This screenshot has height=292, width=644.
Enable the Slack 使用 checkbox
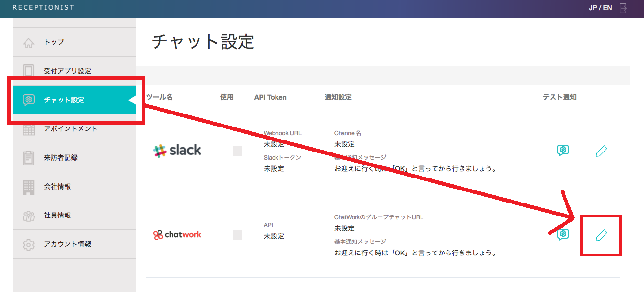point(237,151)
